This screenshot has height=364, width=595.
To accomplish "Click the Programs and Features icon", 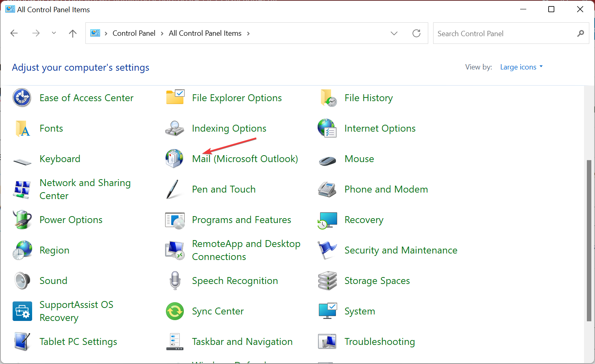I will pyautogui.click(x=175, y=220).
